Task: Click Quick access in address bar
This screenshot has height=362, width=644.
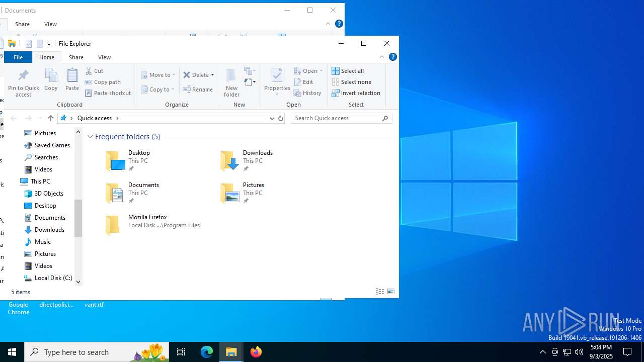Action: 95,118
